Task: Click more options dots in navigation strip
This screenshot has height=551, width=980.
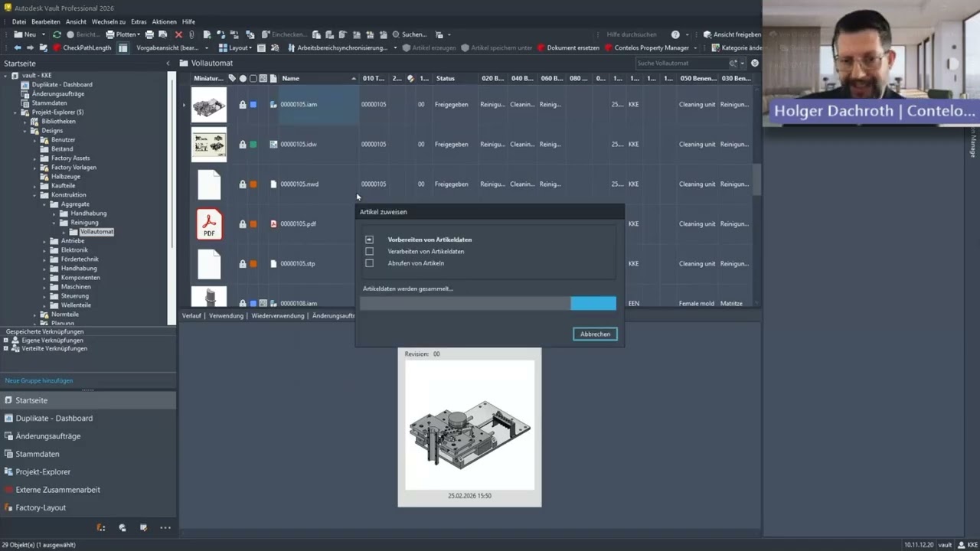Action: point(165,527)
